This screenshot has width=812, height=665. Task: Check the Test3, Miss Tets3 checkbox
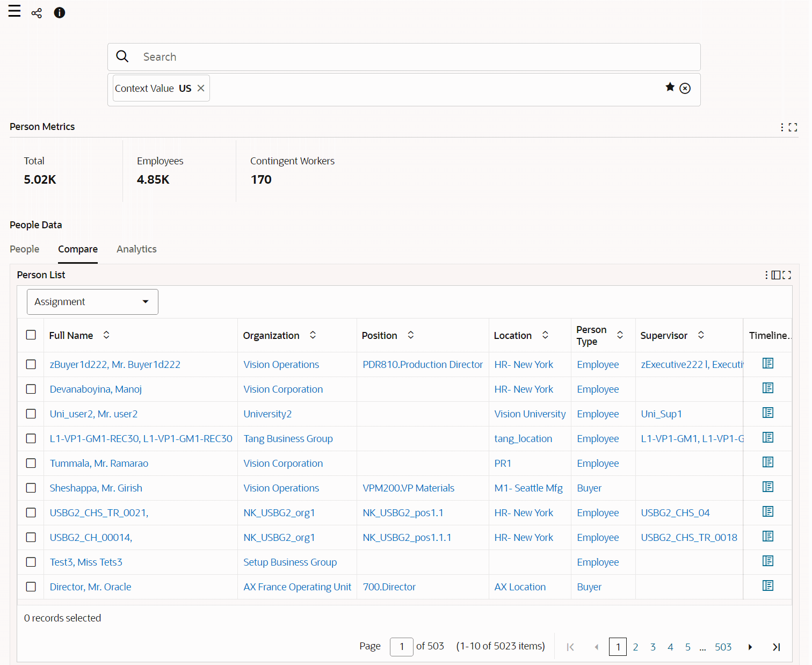point(31,562)
